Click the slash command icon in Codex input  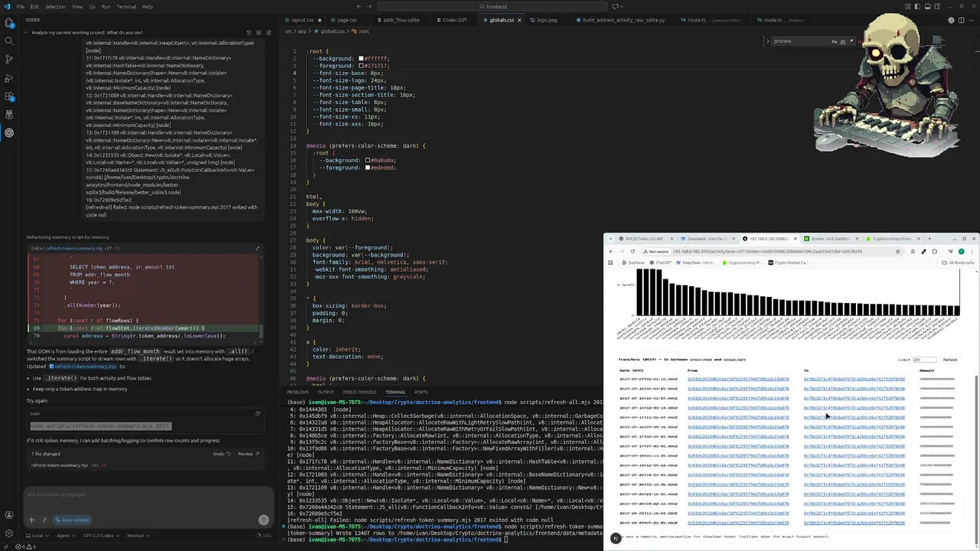click(44, 520)
